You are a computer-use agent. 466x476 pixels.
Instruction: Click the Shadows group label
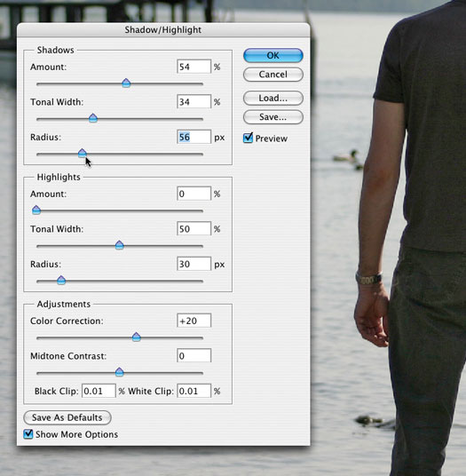tap(56, 50)
